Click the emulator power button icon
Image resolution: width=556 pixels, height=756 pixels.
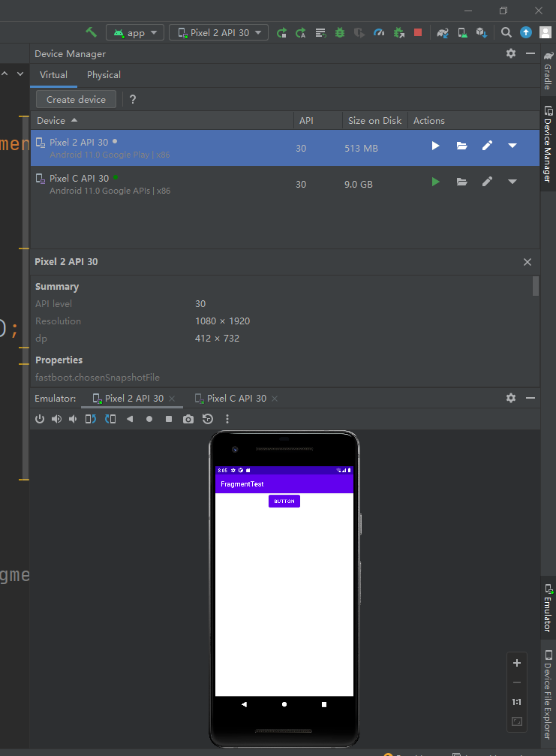point(40,419)
